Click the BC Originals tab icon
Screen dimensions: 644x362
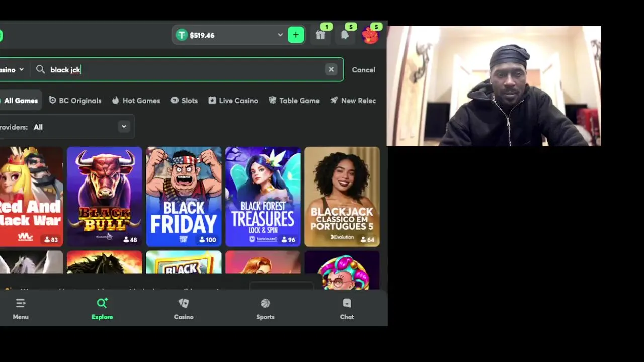[x=52, y=100]
